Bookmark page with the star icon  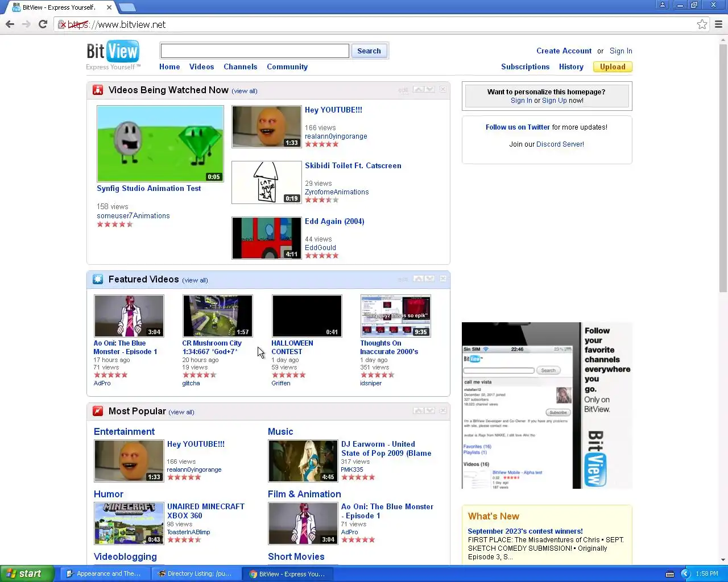[x=702, y=24]
